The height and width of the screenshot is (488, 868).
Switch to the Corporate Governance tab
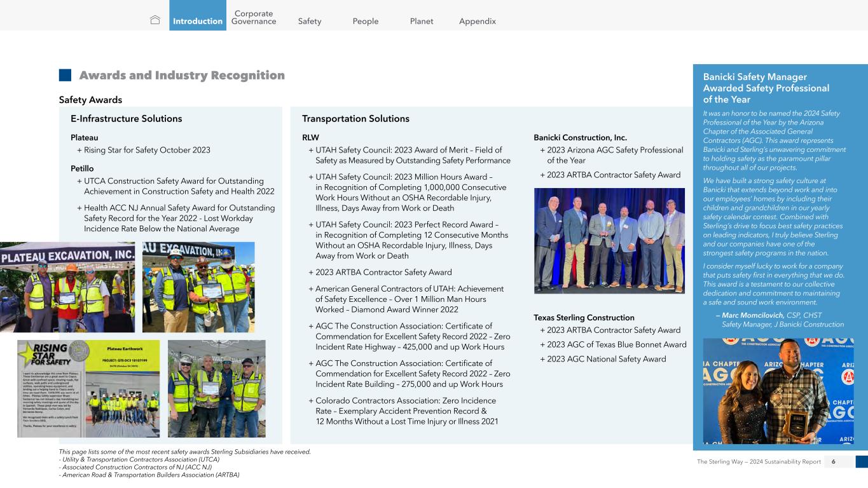coord(254,17)
